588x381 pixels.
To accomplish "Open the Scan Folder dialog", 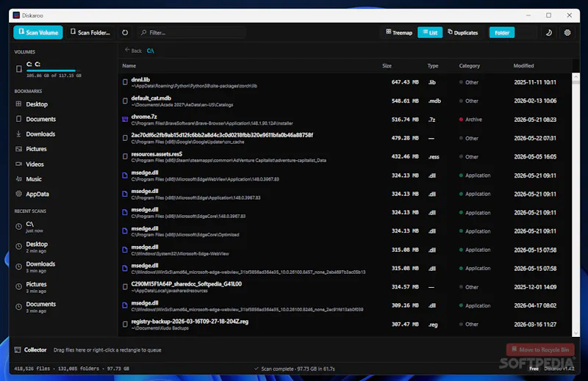I will point(90,32).
